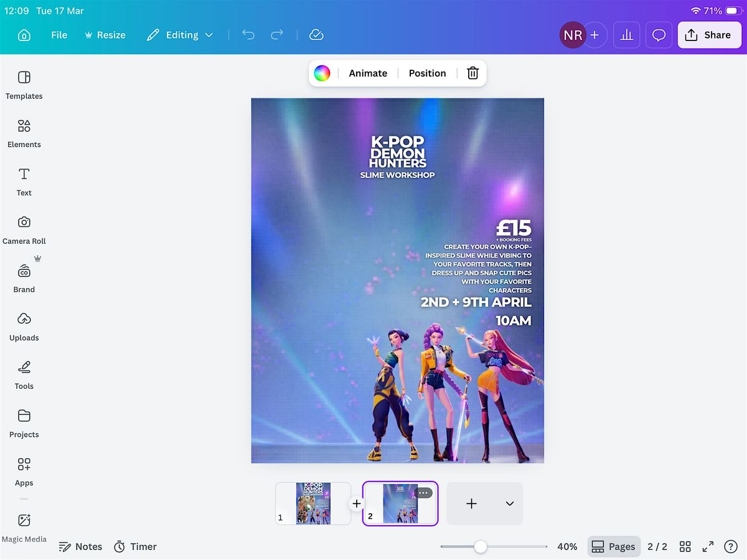This screenshot has width=747, height=560.
Task: Redo the last action
Action: point(277,35)
